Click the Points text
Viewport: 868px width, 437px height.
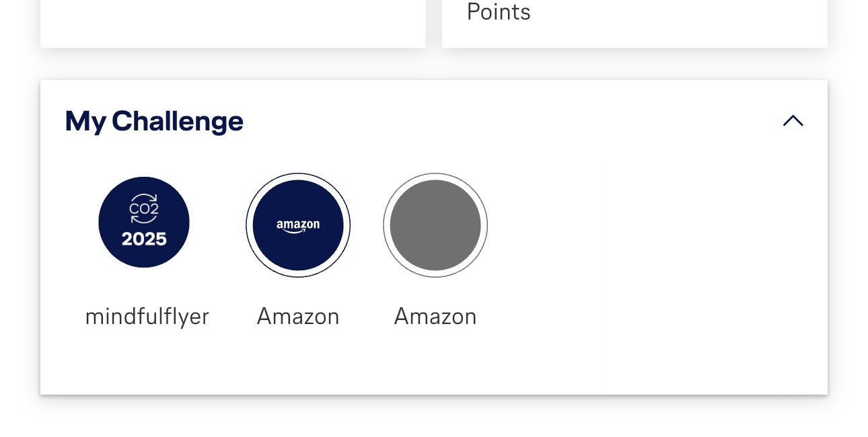(499, 12)
